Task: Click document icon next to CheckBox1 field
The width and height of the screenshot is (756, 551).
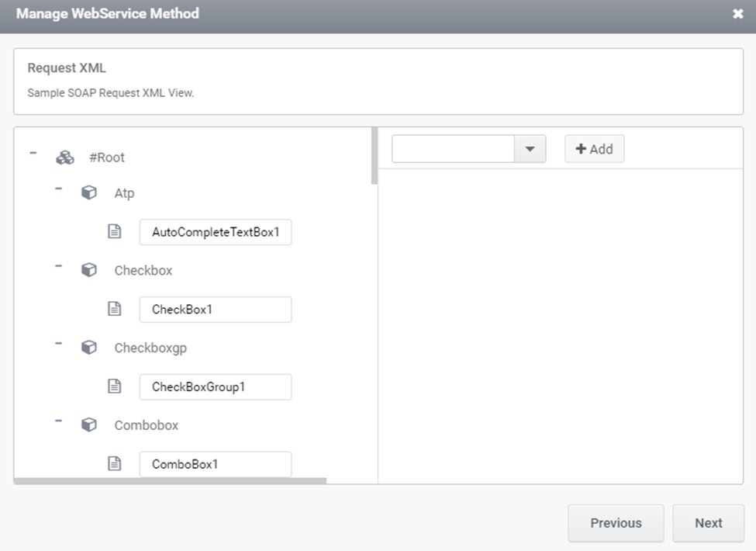Action: pyautogui.click(x=114, y=309)
